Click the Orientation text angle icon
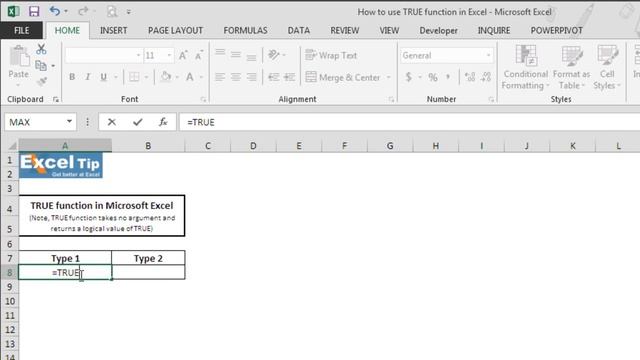Viewport: 640px width, 360px height. tap(274, 55)
